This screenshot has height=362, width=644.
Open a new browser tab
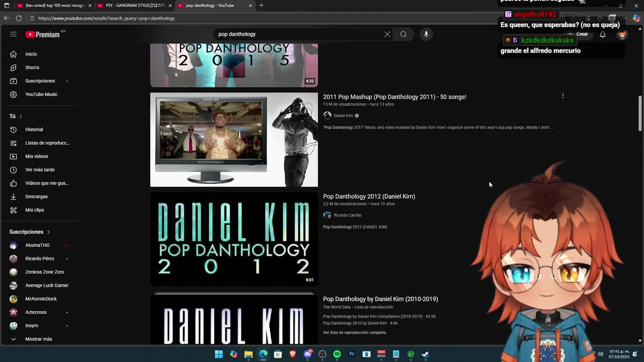coord(261,6)
